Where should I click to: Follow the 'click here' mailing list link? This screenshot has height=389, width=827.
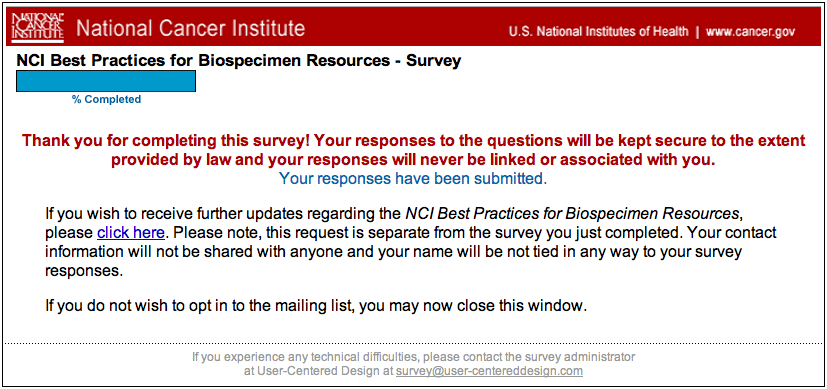tap(131, 232)
